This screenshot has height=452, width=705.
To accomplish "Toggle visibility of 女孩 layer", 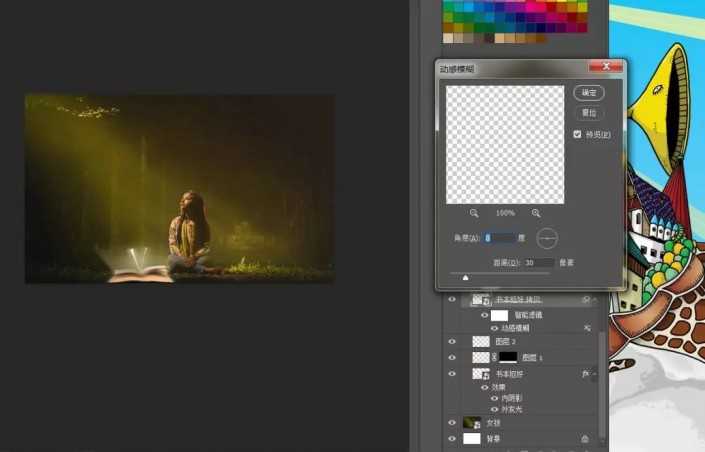I will (452, 423).
